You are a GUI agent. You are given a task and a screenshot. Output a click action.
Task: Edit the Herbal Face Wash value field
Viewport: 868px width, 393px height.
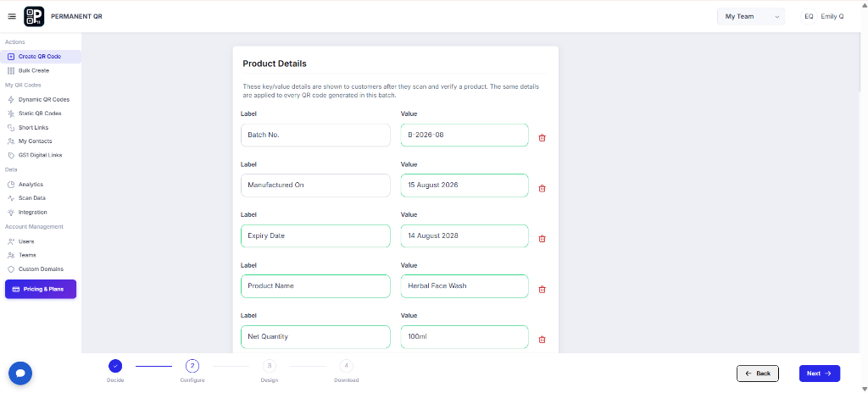(465, 286)
